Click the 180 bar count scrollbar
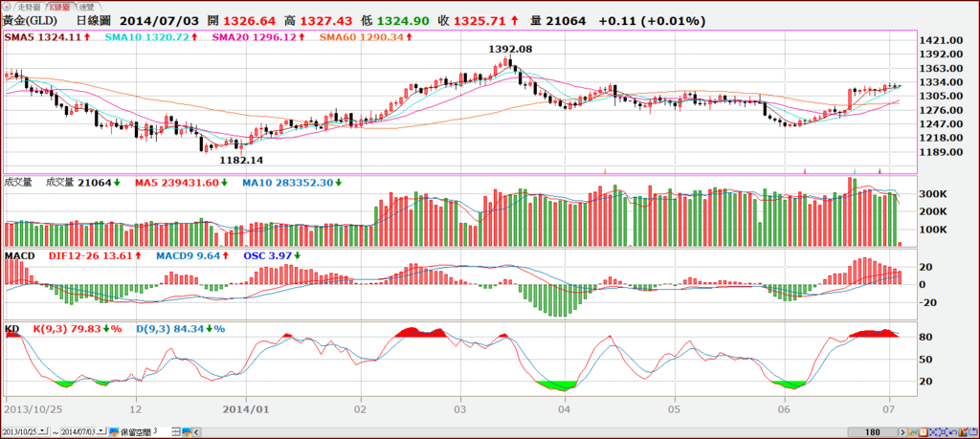Viewport: 980px width, 439px height. pos(873,432)
